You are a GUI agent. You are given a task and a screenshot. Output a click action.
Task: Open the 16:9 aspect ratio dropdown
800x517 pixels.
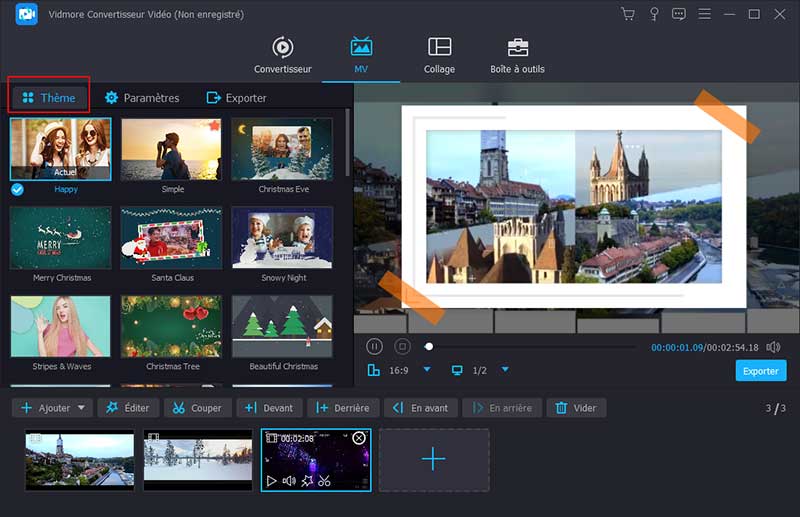pyautogui.click(x=427, y=370)
